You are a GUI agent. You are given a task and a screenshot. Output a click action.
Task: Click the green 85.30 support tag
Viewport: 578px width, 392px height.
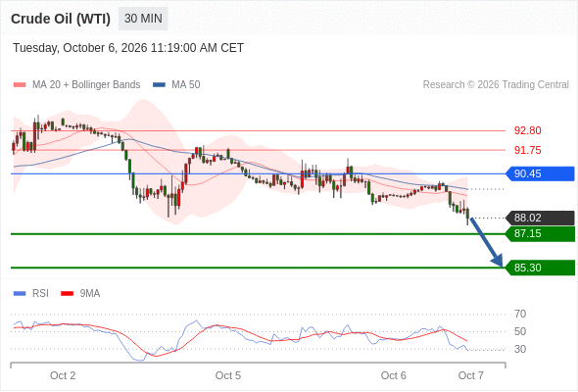coord(540,268)
